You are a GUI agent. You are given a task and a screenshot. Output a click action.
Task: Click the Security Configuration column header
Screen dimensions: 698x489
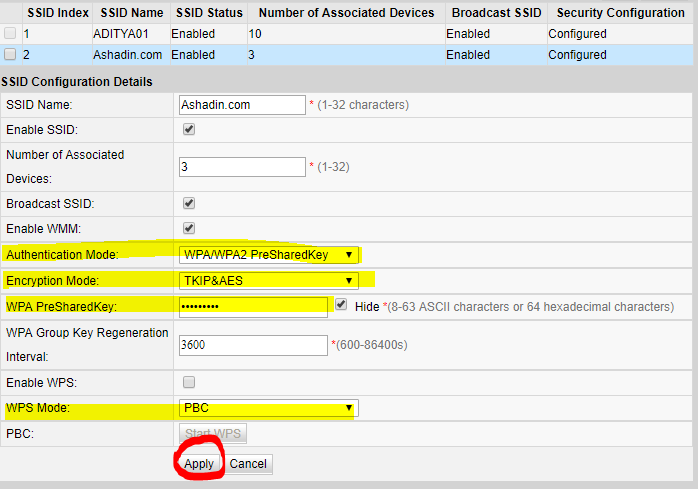click(620, 13)
